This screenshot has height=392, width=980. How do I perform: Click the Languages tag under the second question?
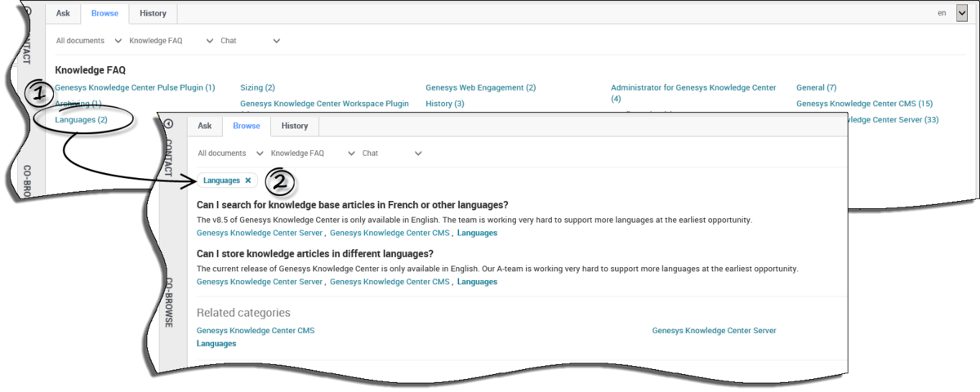477,282
